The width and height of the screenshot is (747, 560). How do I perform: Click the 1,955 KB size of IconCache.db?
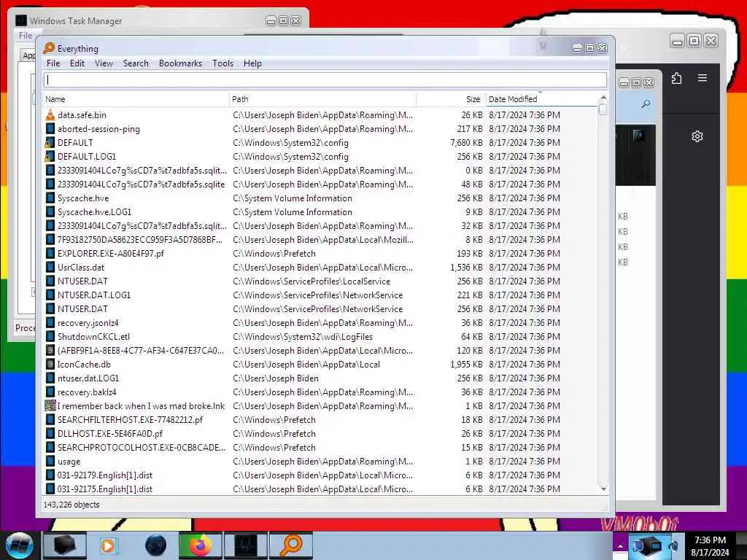click(x=466, y=365)
